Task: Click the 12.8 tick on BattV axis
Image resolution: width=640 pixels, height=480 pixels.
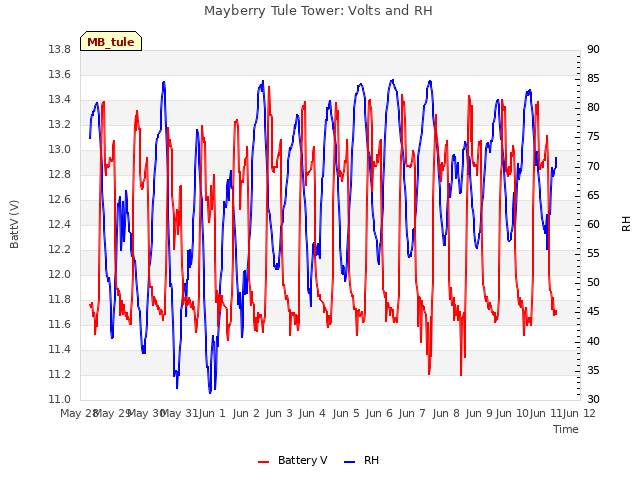Action: (x=60, y=175)
